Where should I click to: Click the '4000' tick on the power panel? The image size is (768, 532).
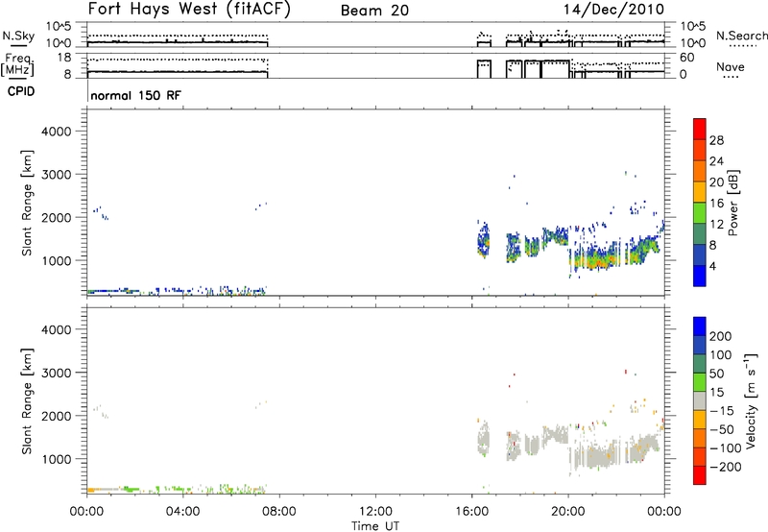click(x=57, y=132)
